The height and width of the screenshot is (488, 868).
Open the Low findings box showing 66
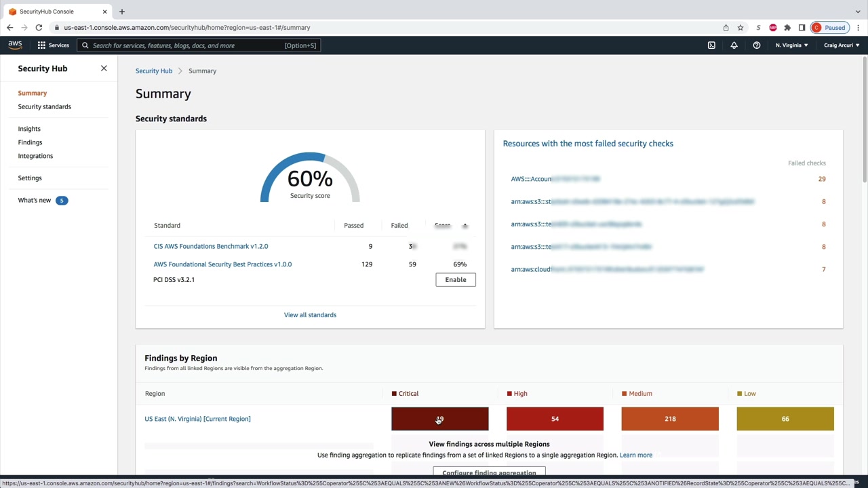785,419
